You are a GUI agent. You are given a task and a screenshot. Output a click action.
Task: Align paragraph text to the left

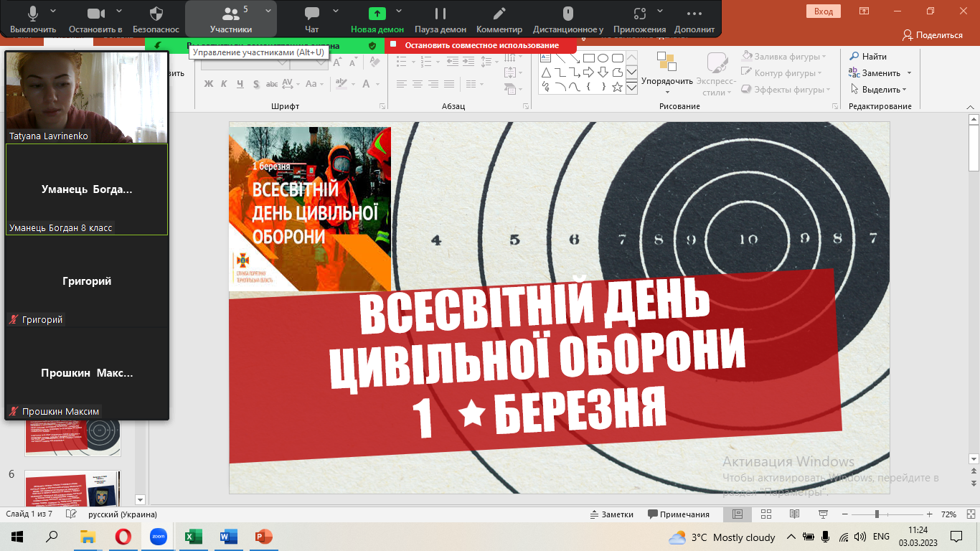(x=402, y=84)
